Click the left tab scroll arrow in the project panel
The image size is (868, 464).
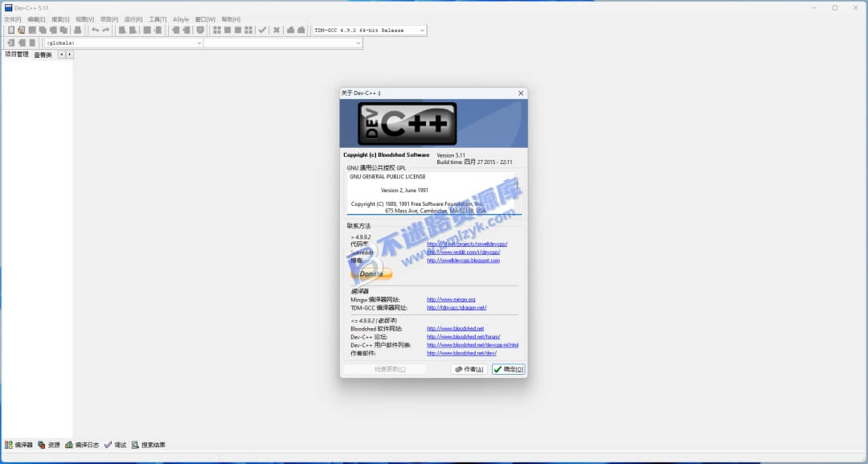[x=61, y=54]
